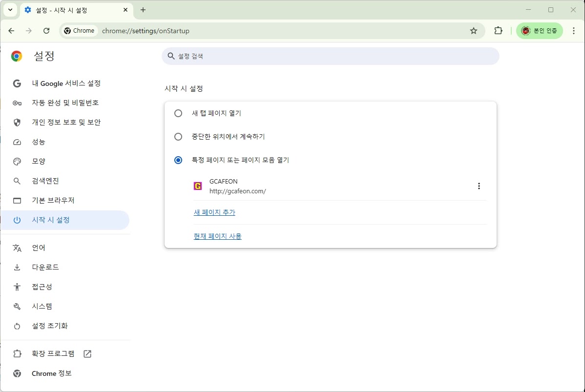Viewport: 585px width, 392px height.
Task: Open 개인 정보 보호 및 보안
Action: point(65,123)
